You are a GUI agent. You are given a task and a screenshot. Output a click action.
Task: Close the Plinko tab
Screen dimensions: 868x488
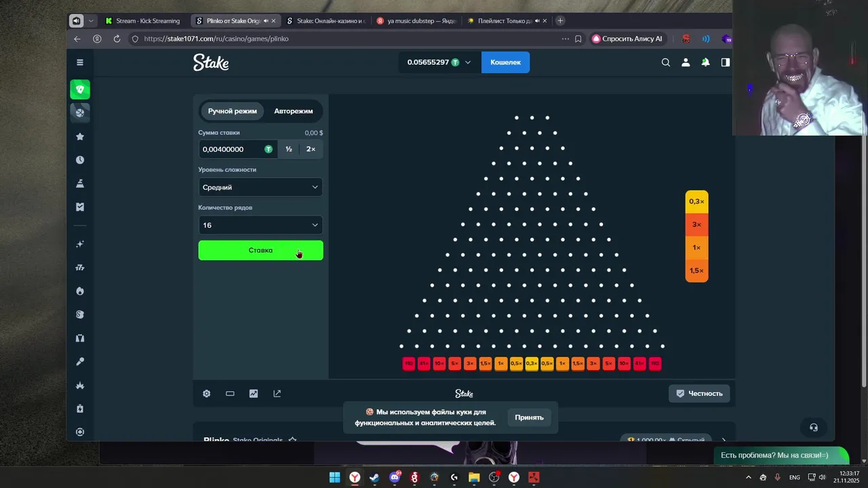tap(273, 21)
